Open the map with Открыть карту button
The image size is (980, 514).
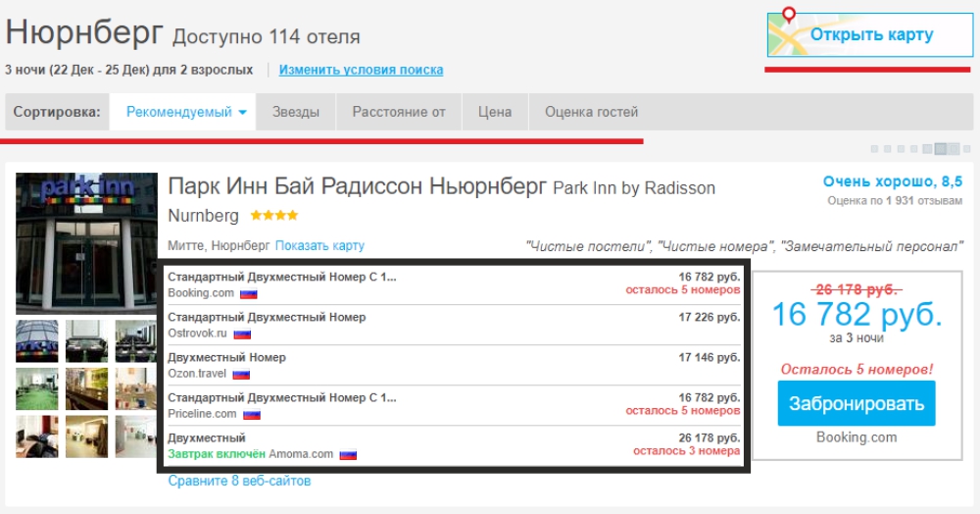[x=870, y=34]
